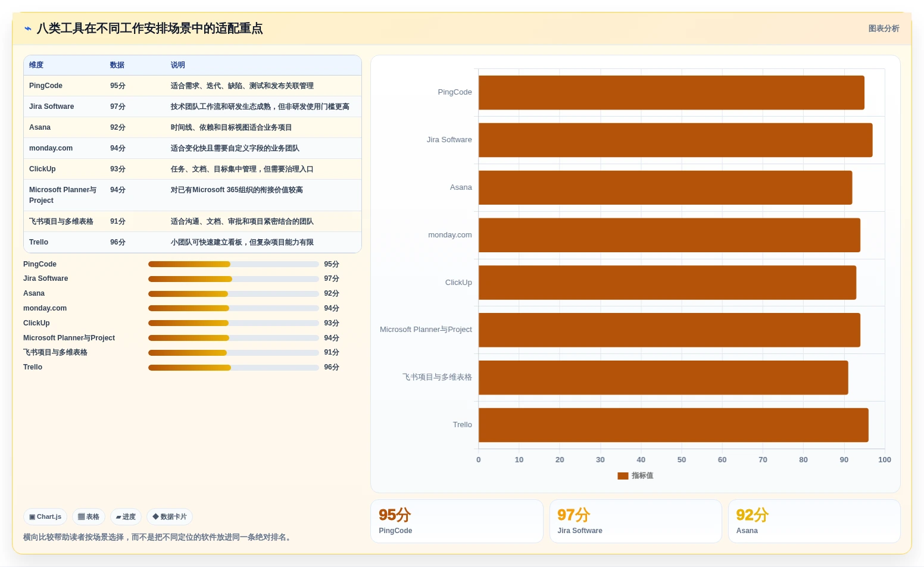
Task: Click the PingCode bar in the chart
Action: tap(672, 93)
